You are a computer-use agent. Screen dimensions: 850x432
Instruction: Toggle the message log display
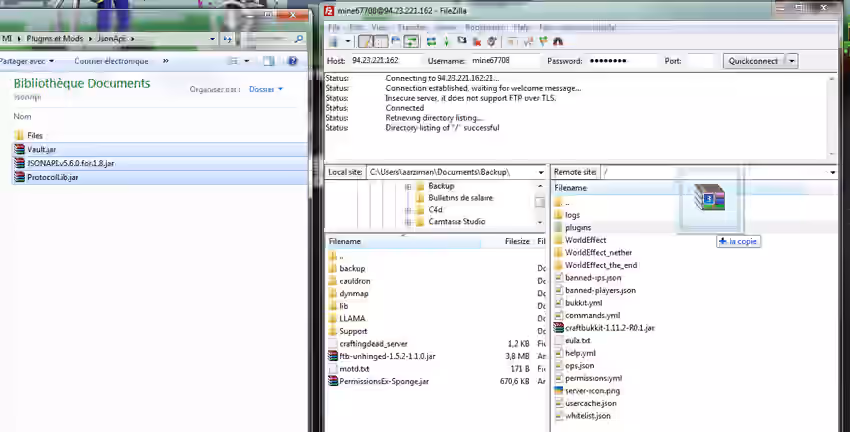366,42
